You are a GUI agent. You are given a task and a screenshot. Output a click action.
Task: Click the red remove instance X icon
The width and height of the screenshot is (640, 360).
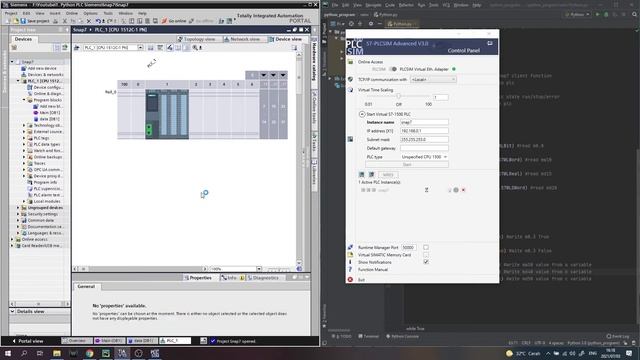[x=463, y=190]
